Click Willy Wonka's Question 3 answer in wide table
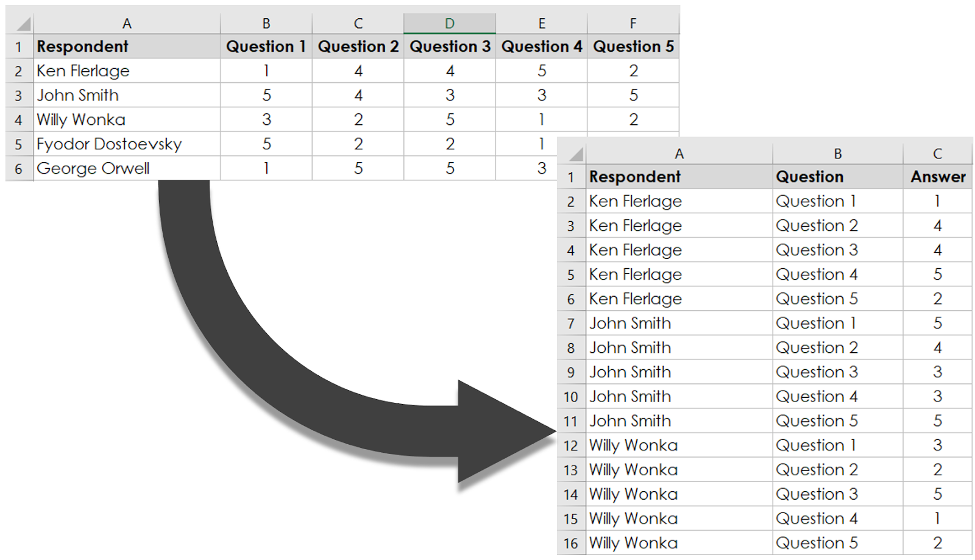 pyautogui.click(x=450, y=119)
